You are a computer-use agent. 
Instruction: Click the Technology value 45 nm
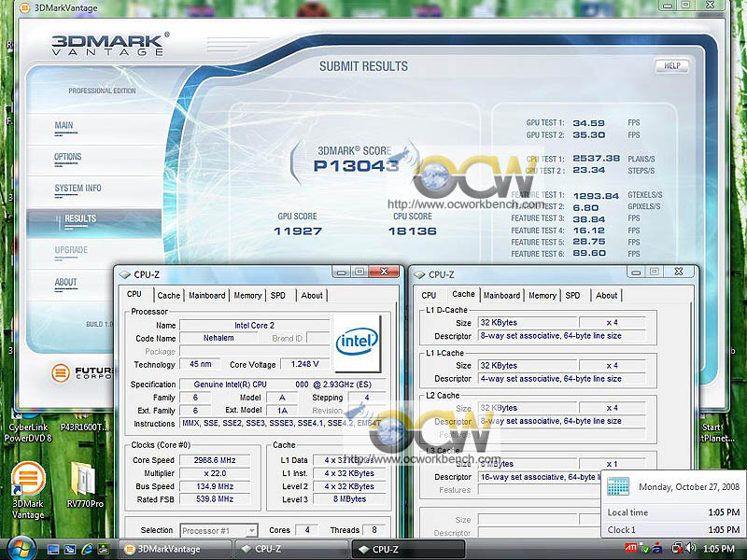tap(200, 364)
